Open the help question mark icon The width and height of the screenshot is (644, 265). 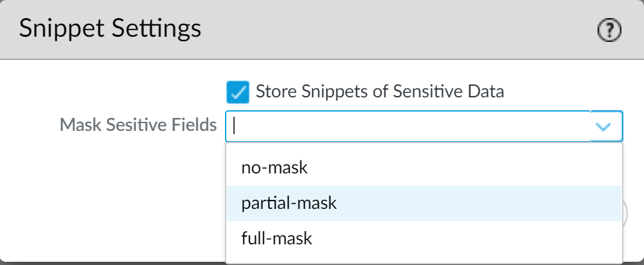[609, 30]
